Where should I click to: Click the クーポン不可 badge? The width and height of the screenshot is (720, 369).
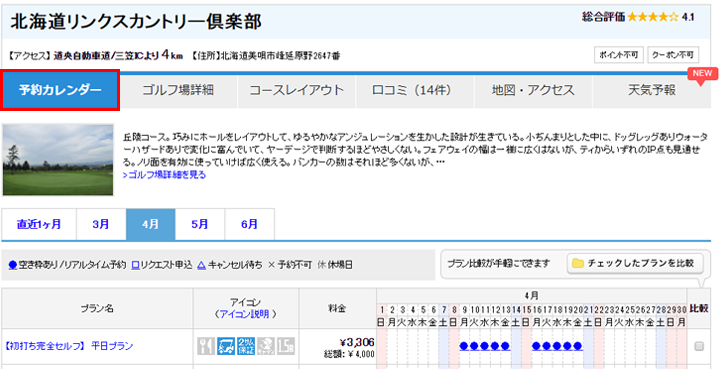[x=673, y=55]
